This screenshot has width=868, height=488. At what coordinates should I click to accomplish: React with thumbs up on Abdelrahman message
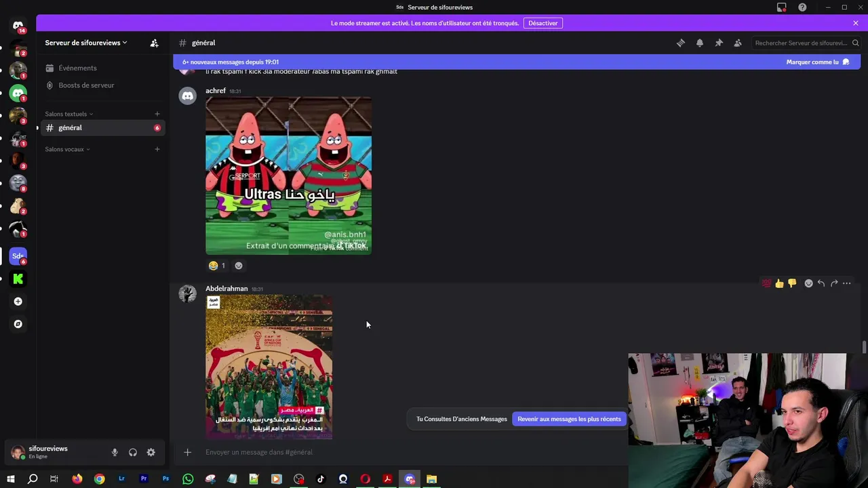(779, 283)
